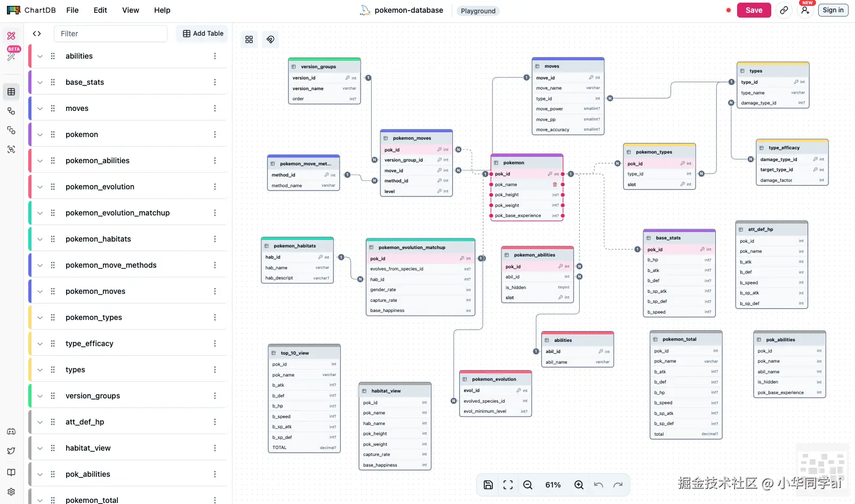This screenshot has width=855, height=504.
Task: Zoom in on the diagram
Action: pos(579,485)
